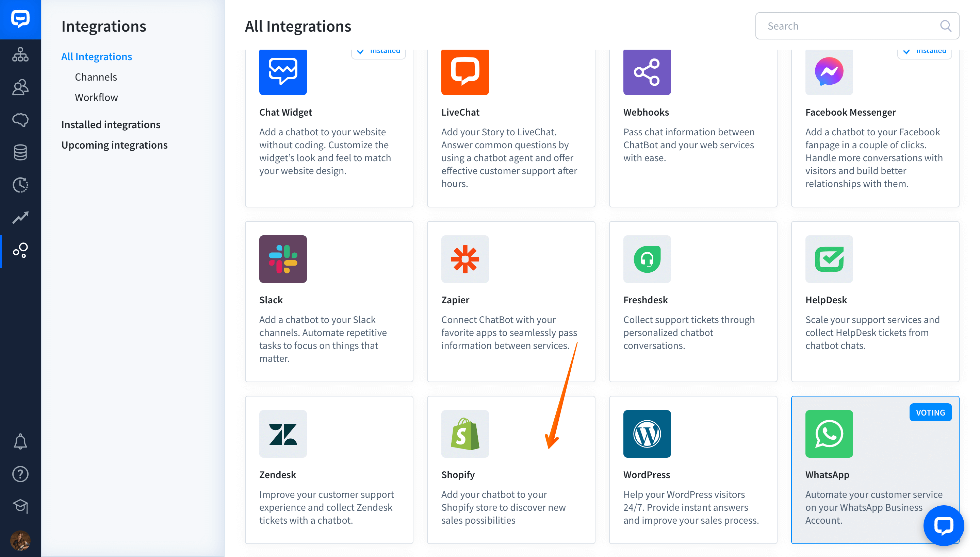Click the 'All Integrations' page heading
This screenshot has width=980, height=557.
(x=298, y=26)
